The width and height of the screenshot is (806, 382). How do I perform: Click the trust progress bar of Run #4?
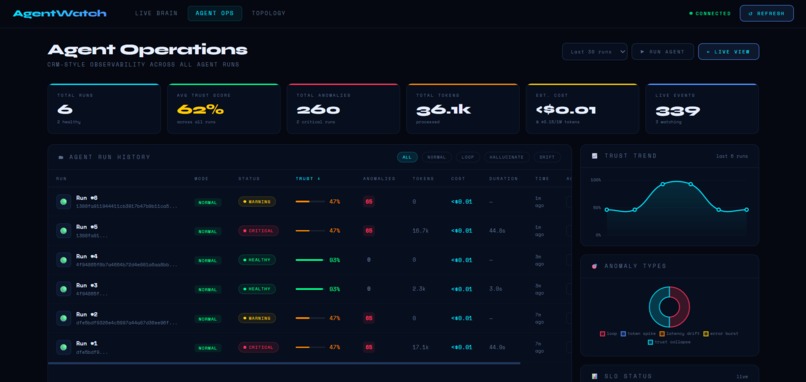click(x=310, y=260)
